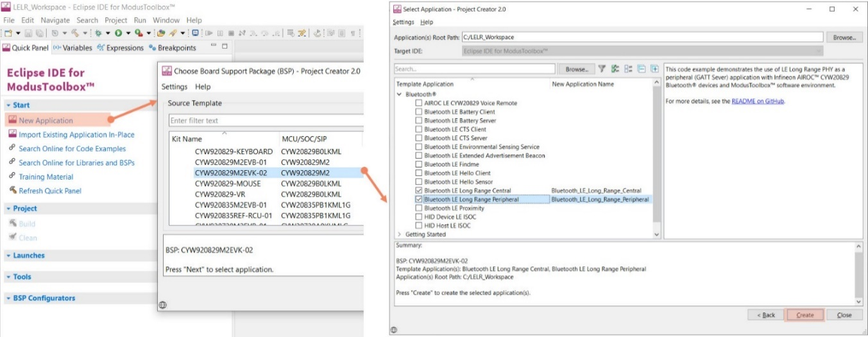Open the Window menu in Eclipse
The image size is (868, 337).
[166, 20]
